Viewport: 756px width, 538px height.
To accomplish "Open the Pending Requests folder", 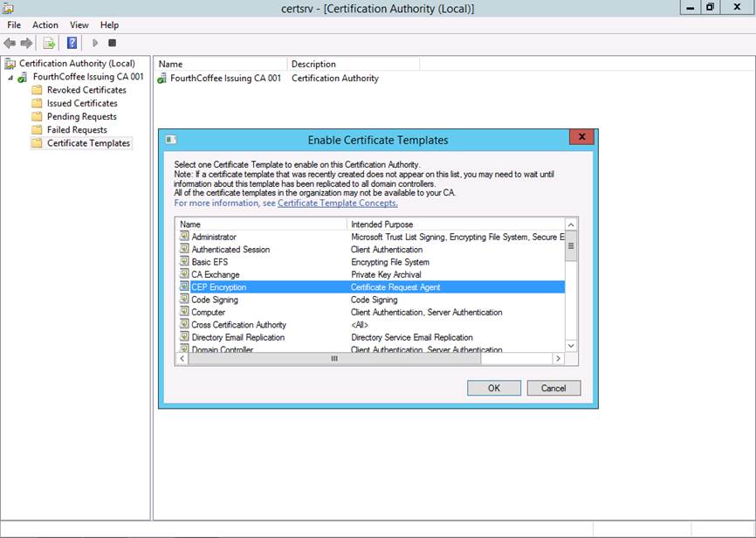I will pos(81,116).
